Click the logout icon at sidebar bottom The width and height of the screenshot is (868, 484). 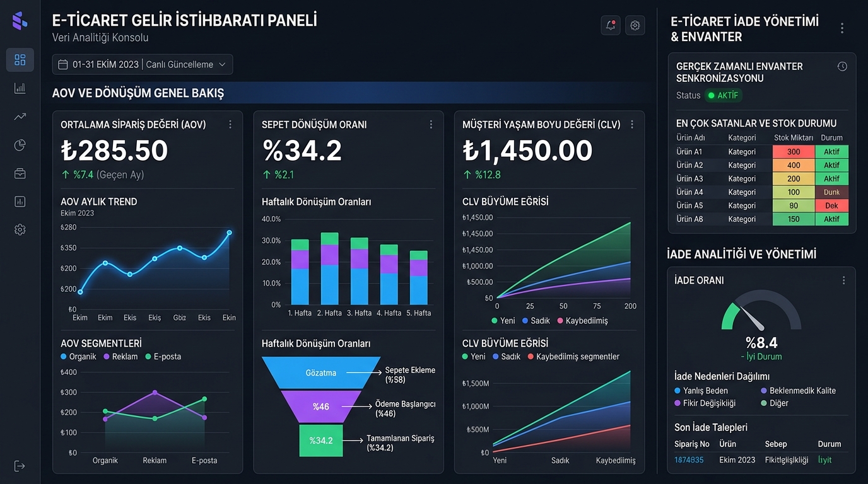pos(20,466)
